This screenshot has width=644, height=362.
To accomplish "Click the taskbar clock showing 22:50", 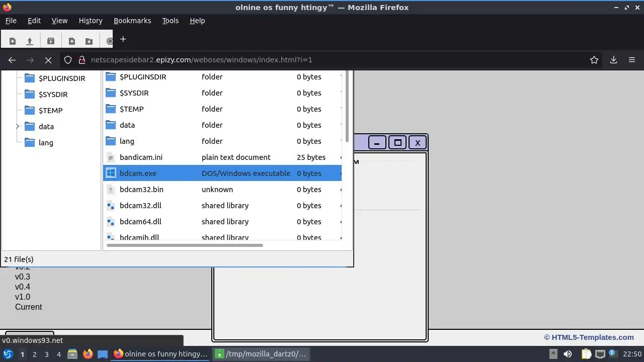I will 632,354.
